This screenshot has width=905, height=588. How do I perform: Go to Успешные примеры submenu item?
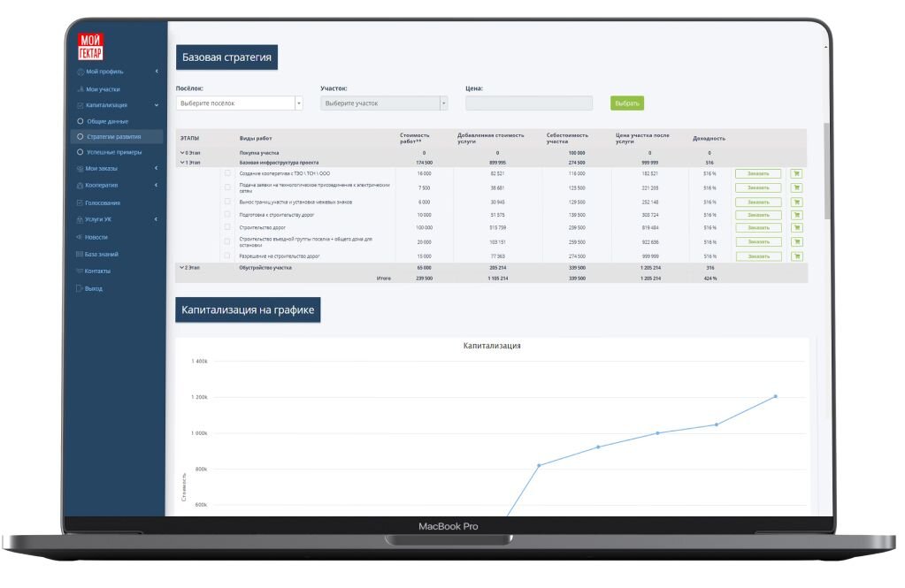[113, 152]
